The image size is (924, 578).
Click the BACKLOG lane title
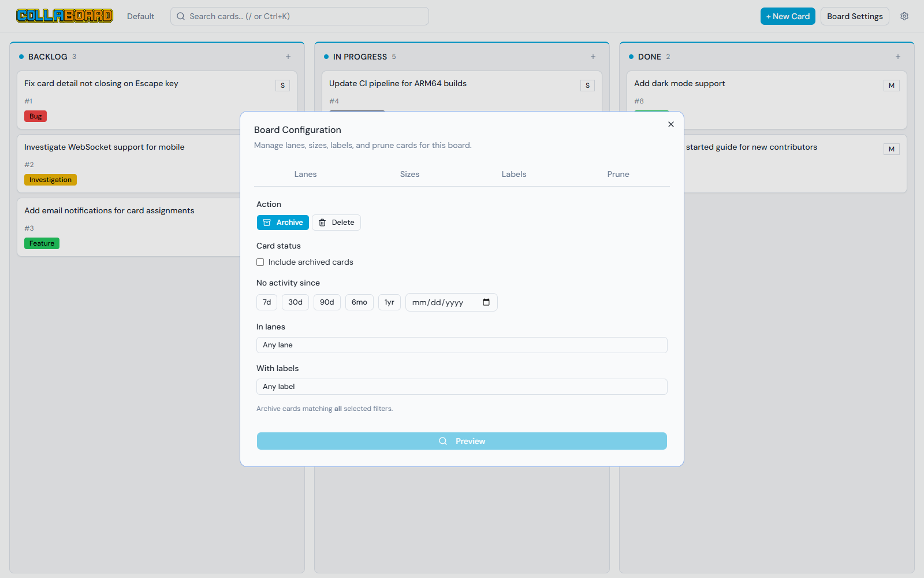tap(48, 57)
